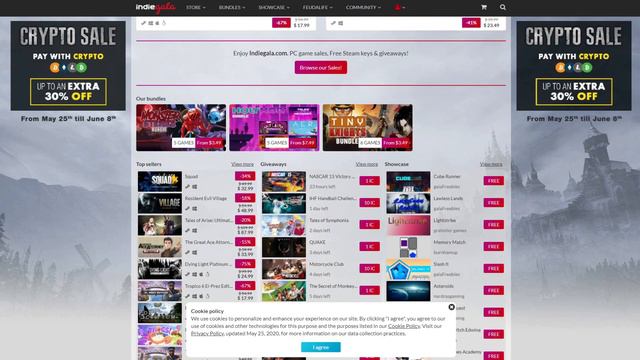Click the Linux icon under Dying Light Platinum
The image size is (640, 360).
pyautogui.click(x=207, y=274)
